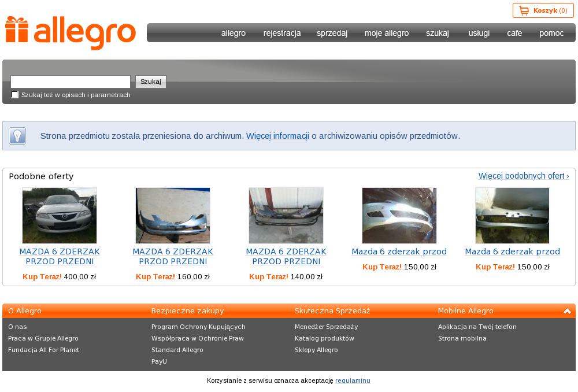Open the usługi menu item
Viewport: 578px width, 392px height.
[479, 33]
